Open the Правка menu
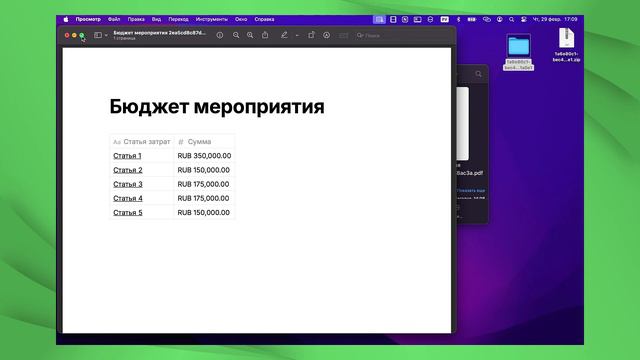The height and width of the screenshot is (360, 640). (136, 19)
